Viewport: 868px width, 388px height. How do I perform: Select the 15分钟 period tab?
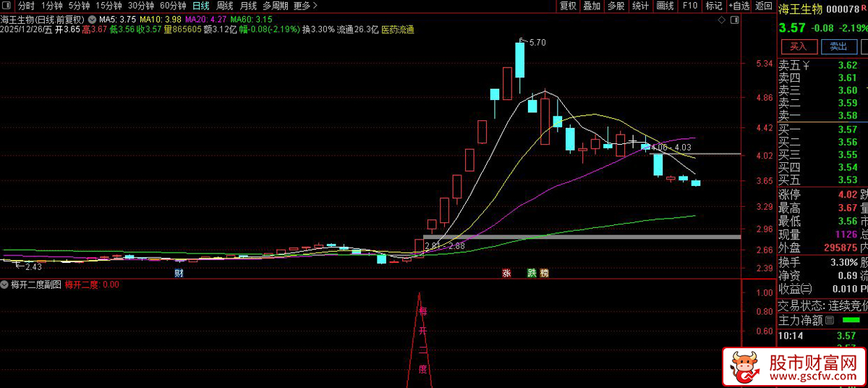109,6
